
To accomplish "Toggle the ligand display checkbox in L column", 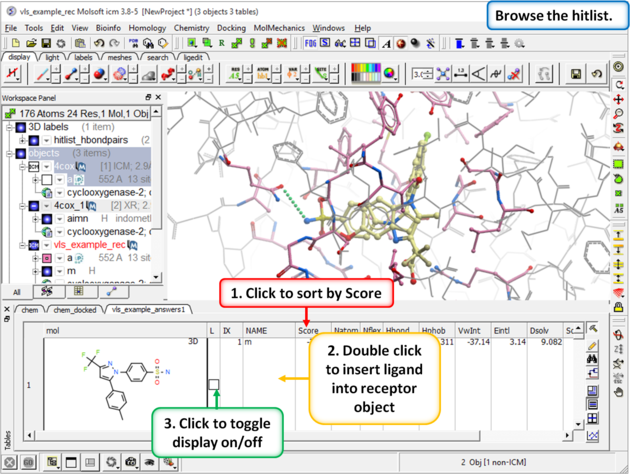I will pos(213,384).
